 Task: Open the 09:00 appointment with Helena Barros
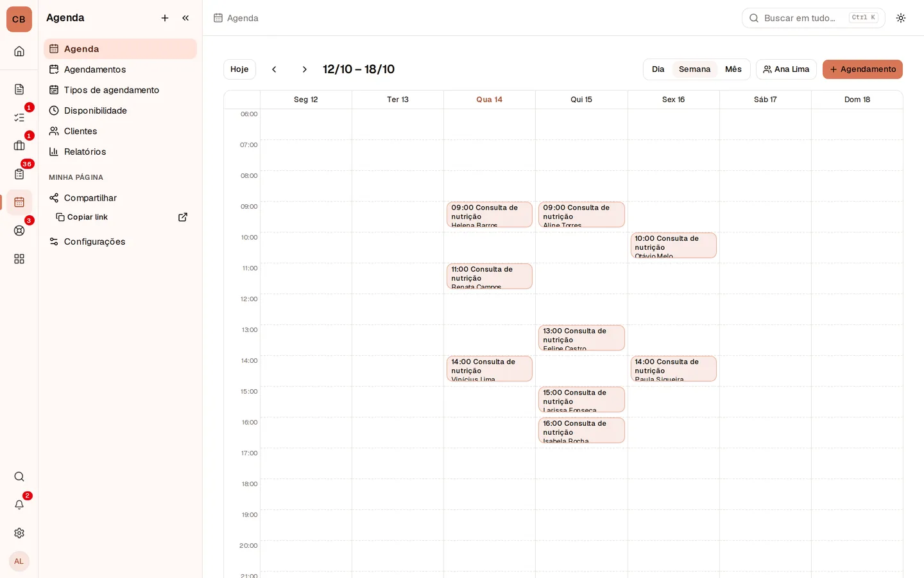[490, 215]
